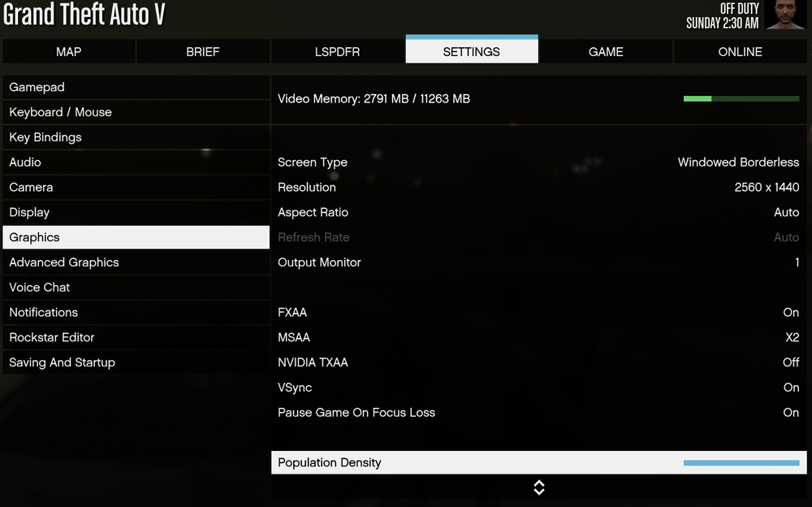Go to the GAME tab

[606, 52]
